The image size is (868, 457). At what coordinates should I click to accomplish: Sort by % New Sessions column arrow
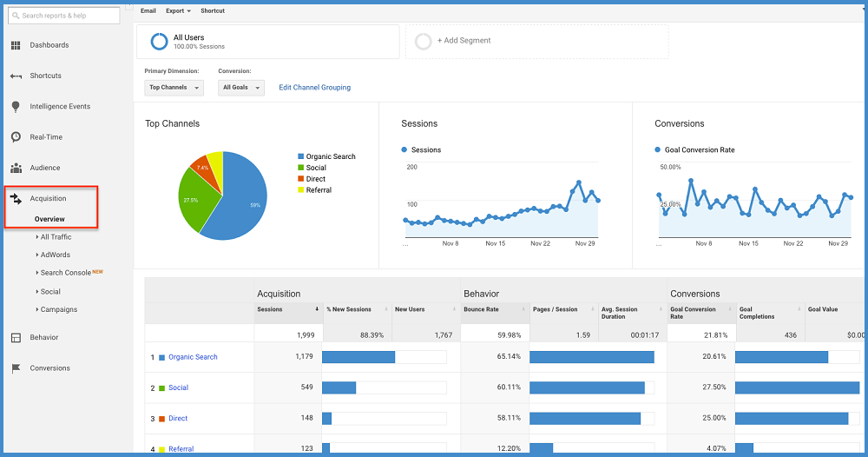point(386,309)
